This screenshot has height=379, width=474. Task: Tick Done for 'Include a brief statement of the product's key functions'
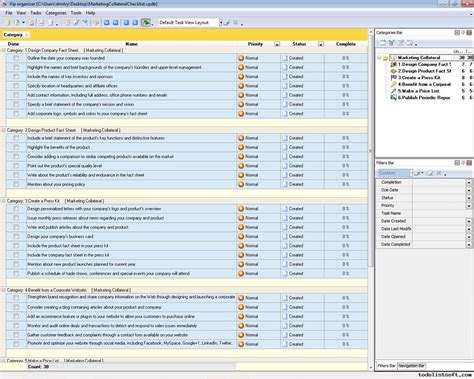tap(16, 138)
